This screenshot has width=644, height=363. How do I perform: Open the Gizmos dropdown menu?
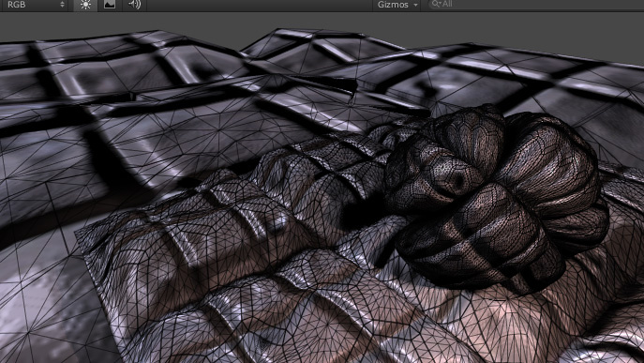tap(397, 5)
